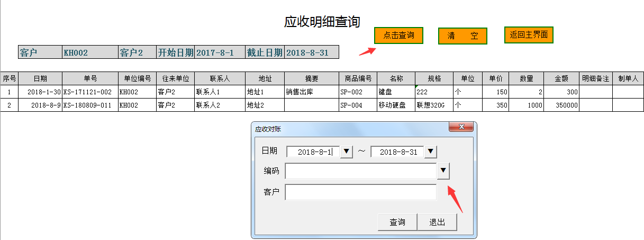Select product code SP-002
Viewport: 644px width, 240px height.
[358, 92]
